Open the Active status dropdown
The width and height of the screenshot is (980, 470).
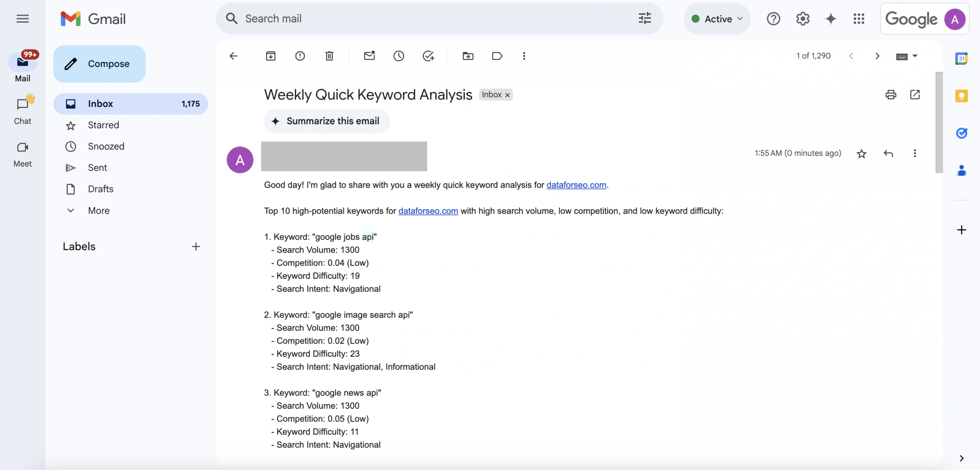coord(717,19)
